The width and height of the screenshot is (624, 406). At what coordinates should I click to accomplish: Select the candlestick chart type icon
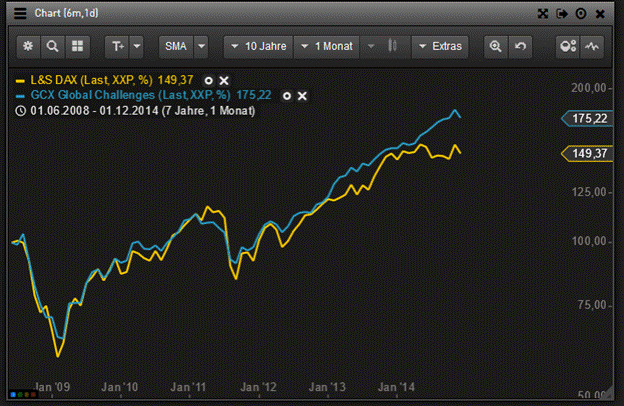click(x=392, y=47)
